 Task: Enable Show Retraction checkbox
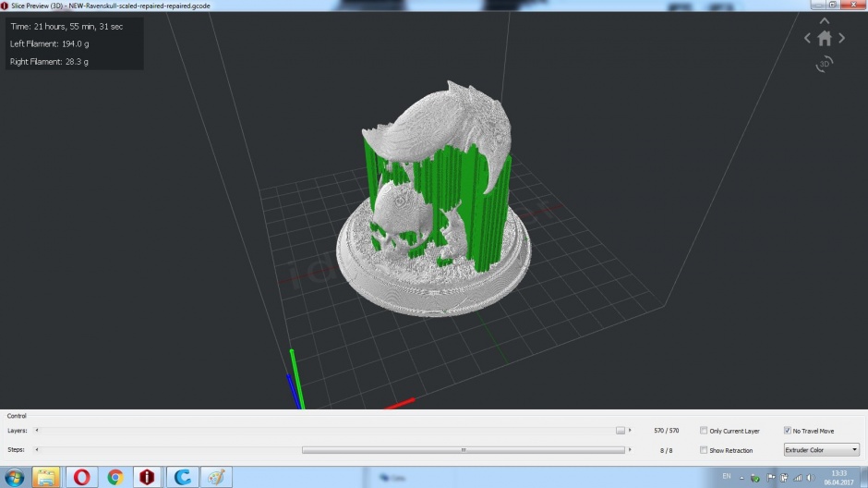click(704, 450)
